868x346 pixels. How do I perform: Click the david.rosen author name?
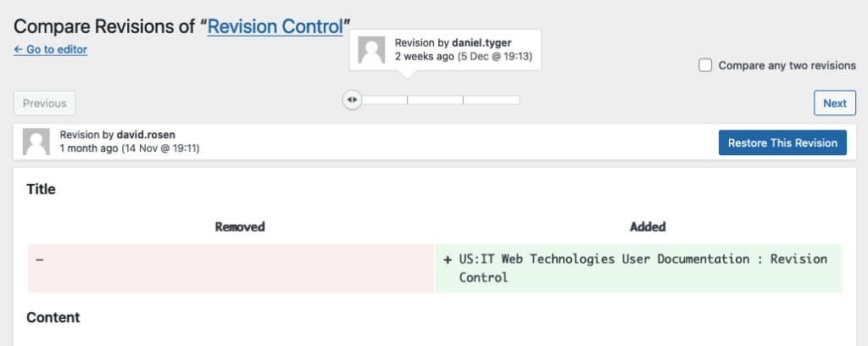pyautogui.click(x=146, y=135)
